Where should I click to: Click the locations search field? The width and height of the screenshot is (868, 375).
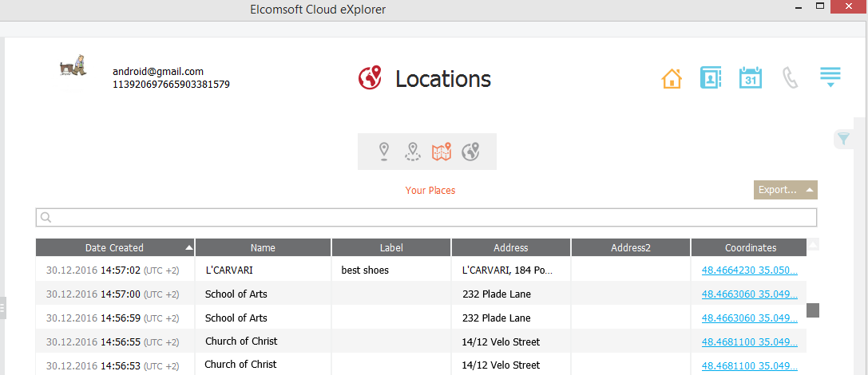point(426,218)
